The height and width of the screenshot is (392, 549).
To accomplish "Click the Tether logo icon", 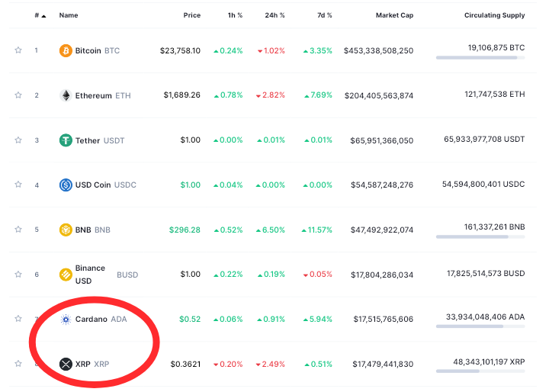I will click(66, 140).
